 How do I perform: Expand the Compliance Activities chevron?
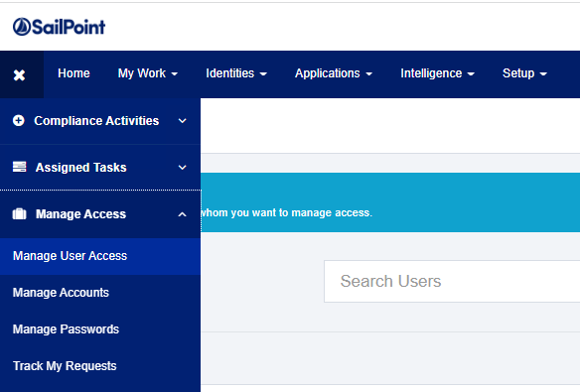(183, 121)
